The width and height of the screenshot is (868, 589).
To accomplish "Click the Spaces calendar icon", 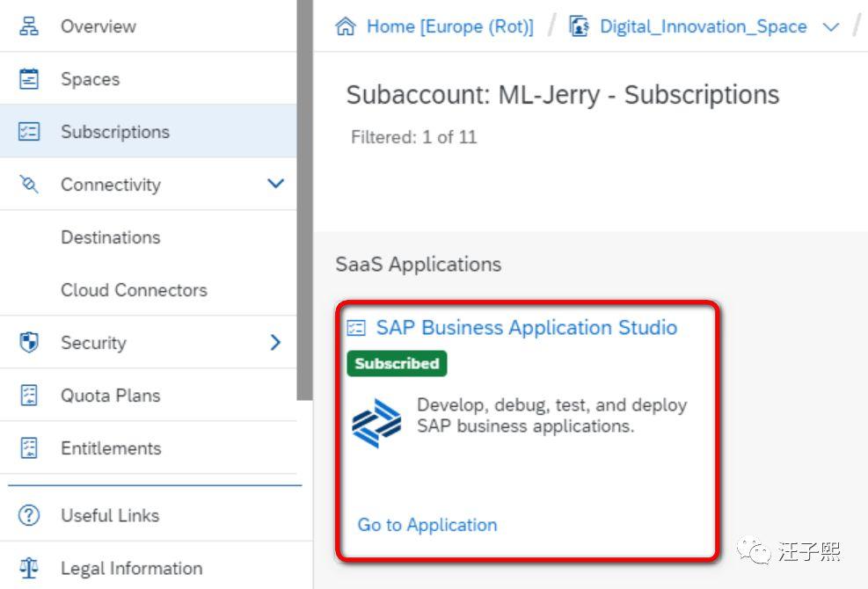I will tap(29, 79).
